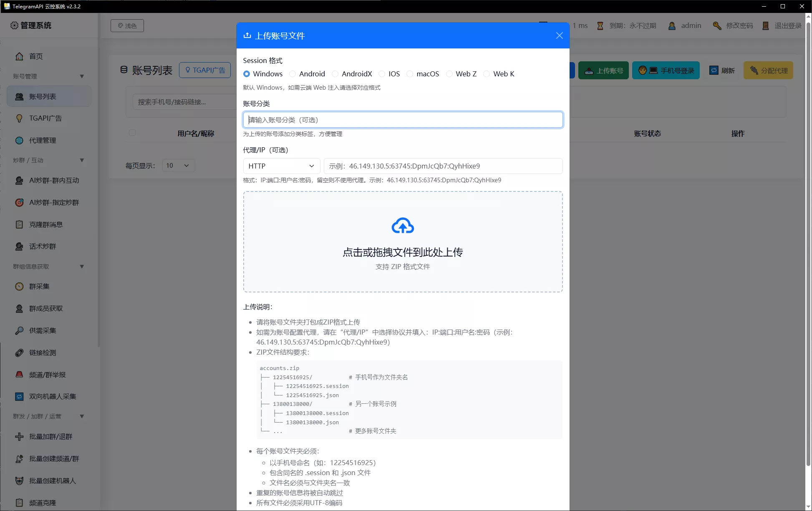This screenshot has width=812, height=511.
Task: Click the proxy IP address input field
Action: coord(443,166)
